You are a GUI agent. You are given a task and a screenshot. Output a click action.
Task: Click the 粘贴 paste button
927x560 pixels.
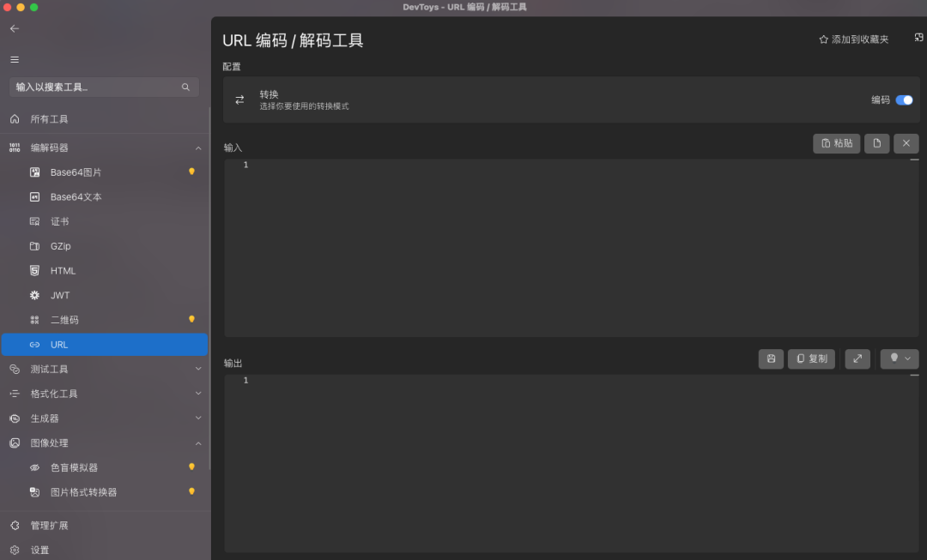coord(837,143)
